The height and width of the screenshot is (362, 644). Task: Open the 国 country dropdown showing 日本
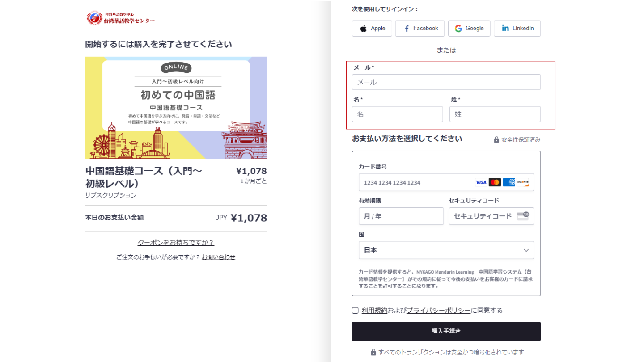click(x=446, y=250)
